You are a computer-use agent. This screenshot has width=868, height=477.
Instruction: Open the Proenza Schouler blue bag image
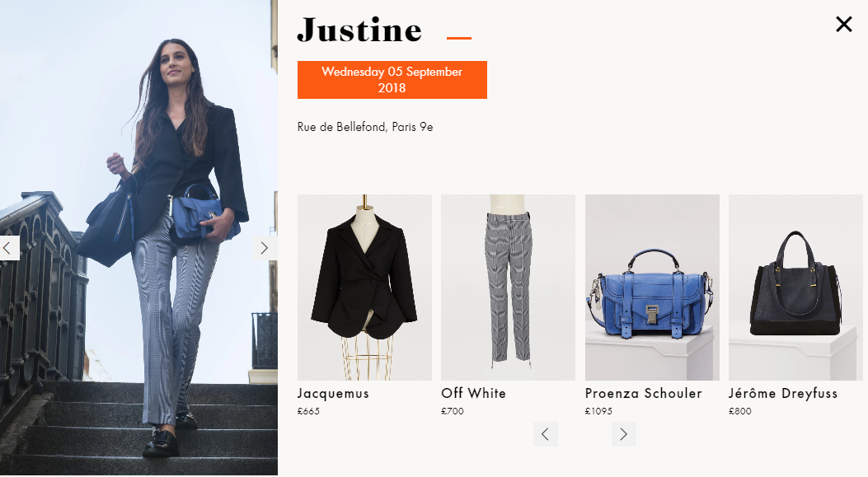click(652, 288)
